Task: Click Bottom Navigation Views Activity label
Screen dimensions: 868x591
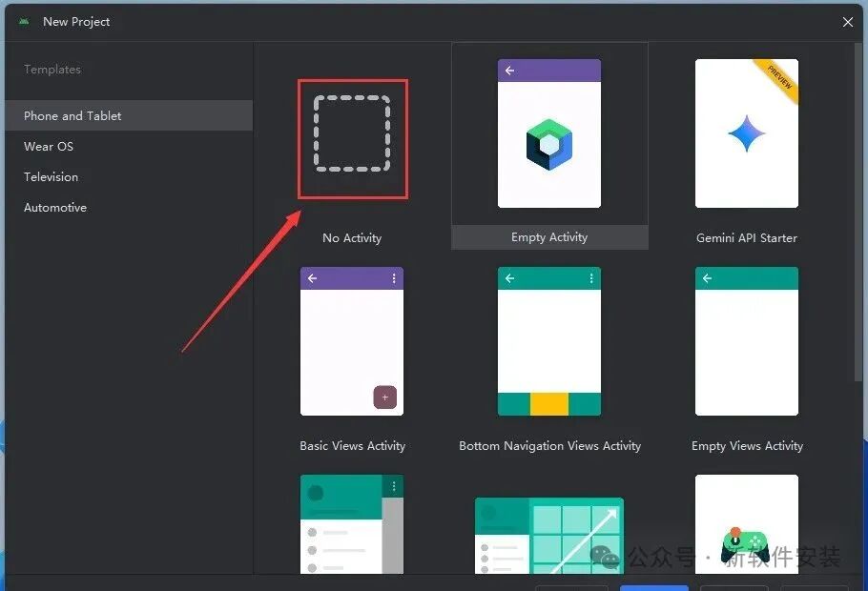Action: point(549,445)
